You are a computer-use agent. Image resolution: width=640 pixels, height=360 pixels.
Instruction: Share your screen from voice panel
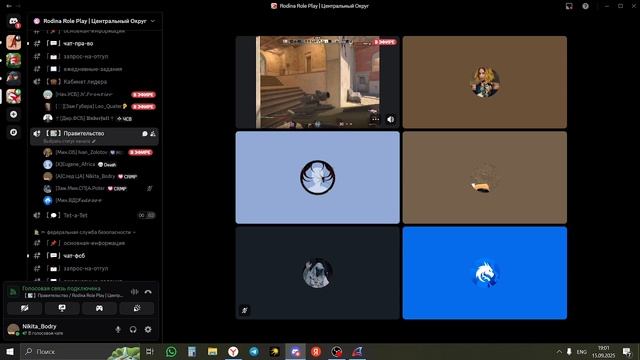pyautogui.click(x=62, y=308)
